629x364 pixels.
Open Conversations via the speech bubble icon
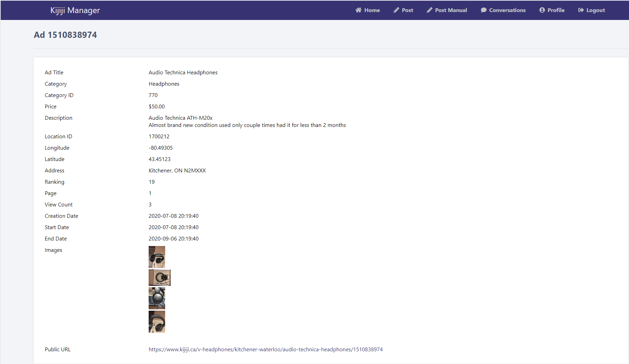(483, 10)
